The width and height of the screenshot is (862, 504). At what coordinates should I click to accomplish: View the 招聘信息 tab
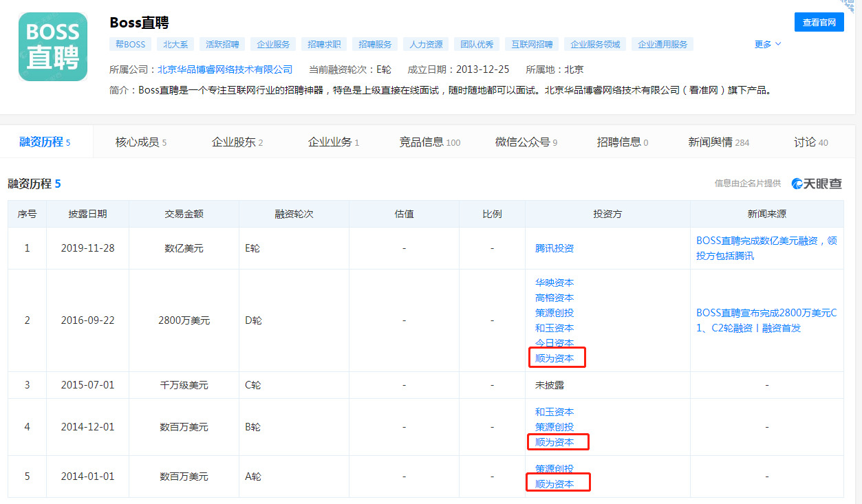623,142
